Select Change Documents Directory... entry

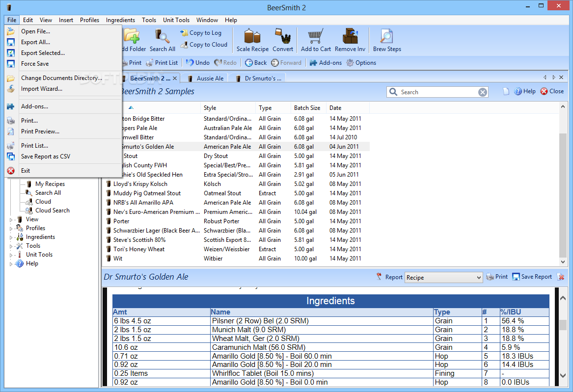63,78
